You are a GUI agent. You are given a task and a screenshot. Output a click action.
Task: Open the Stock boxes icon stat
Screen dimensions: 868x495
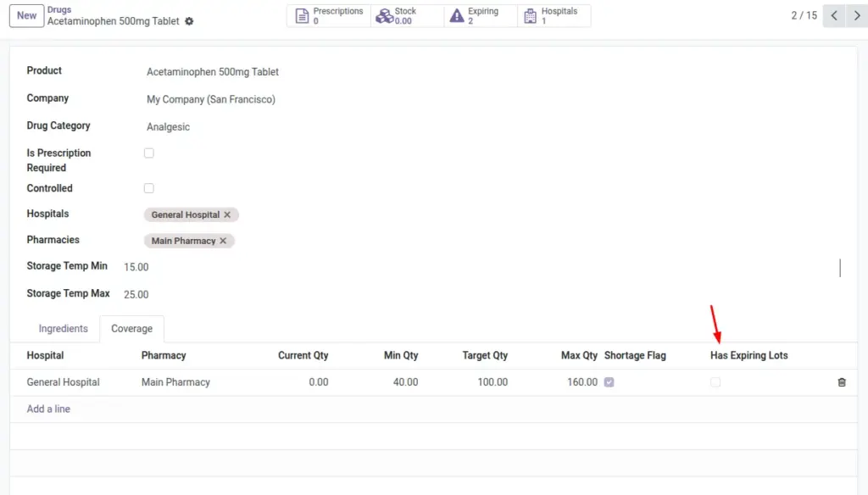(407, 15)
